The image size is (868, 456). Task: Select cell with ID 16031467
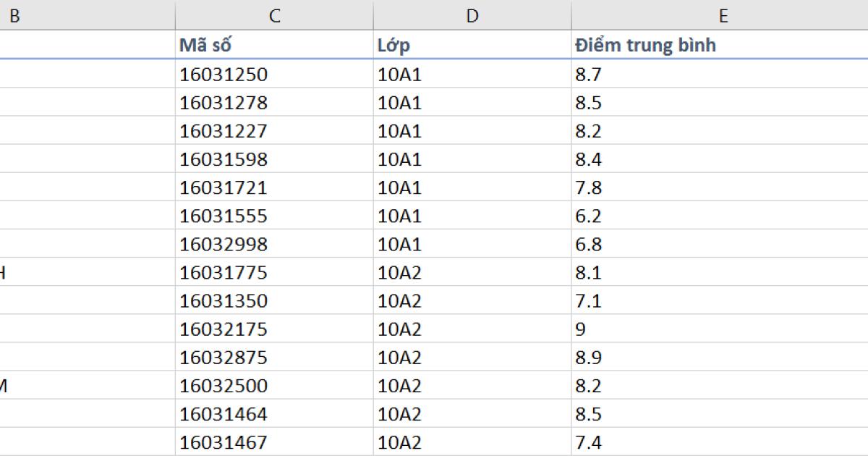tap(274, 441)
